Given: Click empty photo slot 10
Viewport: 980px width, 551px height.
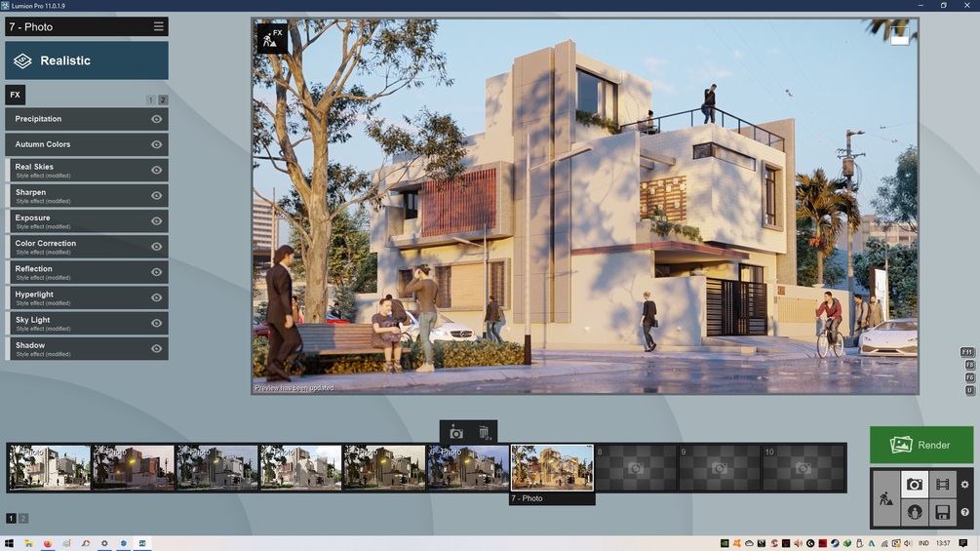Looking at the screenshot, I should (x=804, y=467).
